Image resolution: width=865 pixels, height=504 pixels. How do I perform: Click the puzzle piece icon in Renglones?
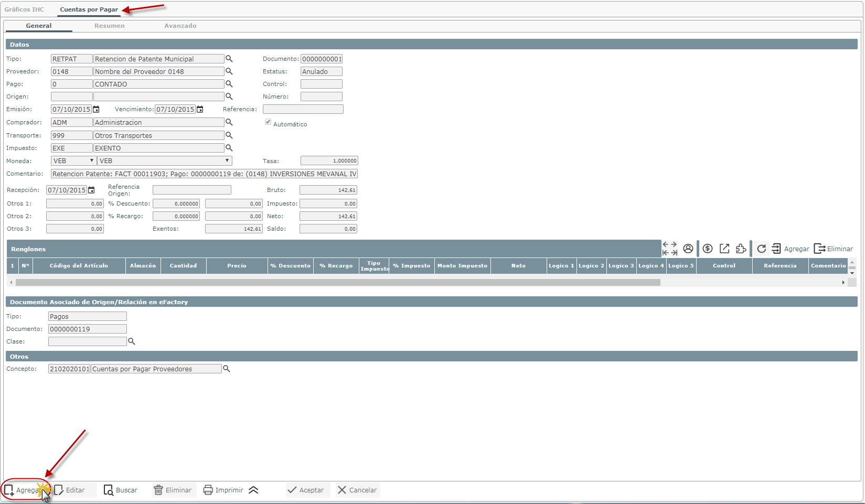tap(741, 249)
